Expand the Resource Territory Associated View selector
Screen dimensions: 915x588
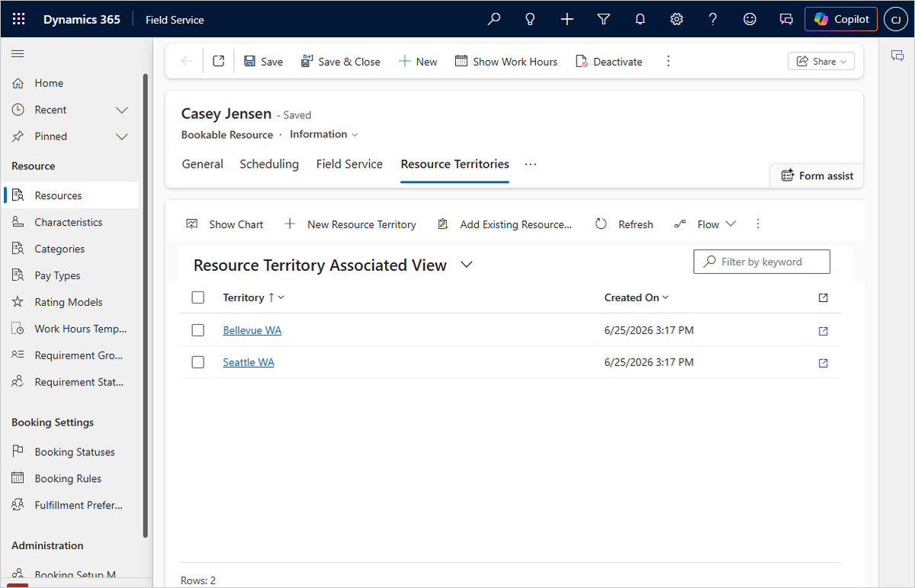[x=467, y=265]
